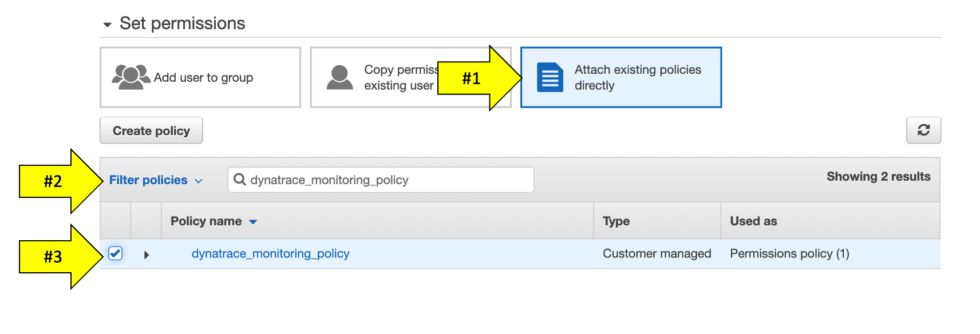Uncheck the dynatrace_monitoring_policy checkbox

[x=116, y=253]
